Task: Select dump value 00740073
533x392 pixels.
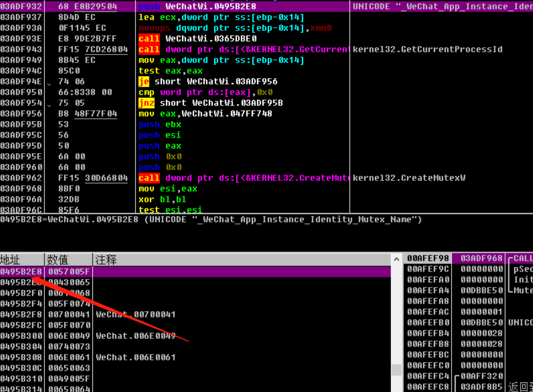Action: point(69,347)
